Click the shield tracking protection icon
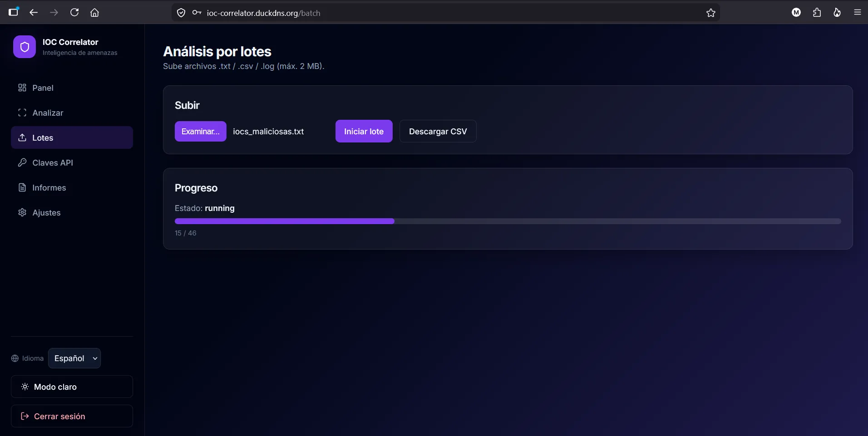Image resolution: width=868 pixels, height=436 pixels. point(181,13)
